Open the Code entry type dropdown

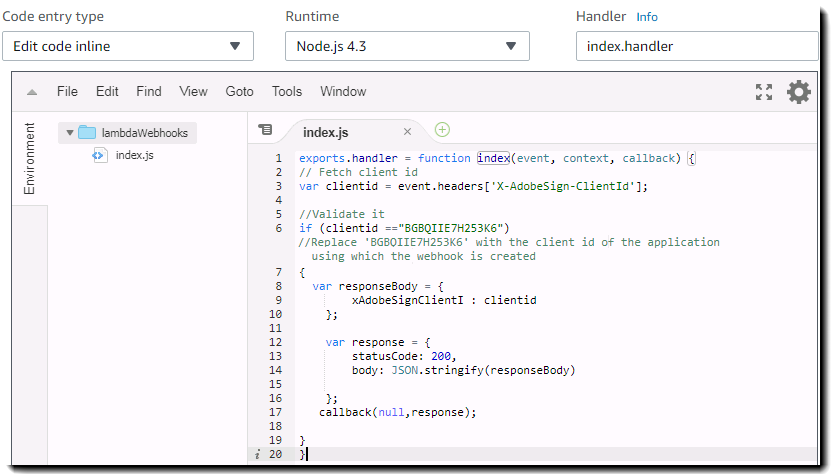[x=128, y=46]
